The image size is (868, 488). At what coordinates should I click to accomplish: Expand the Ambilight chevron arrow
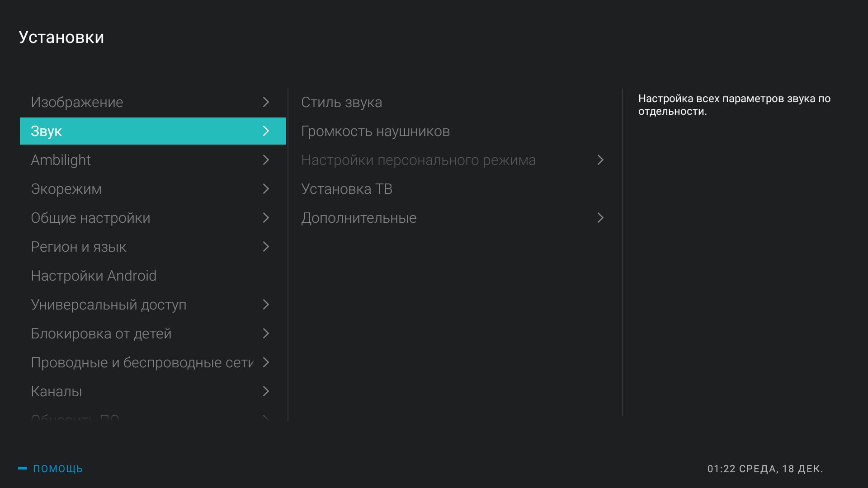[x=266, y=160]
